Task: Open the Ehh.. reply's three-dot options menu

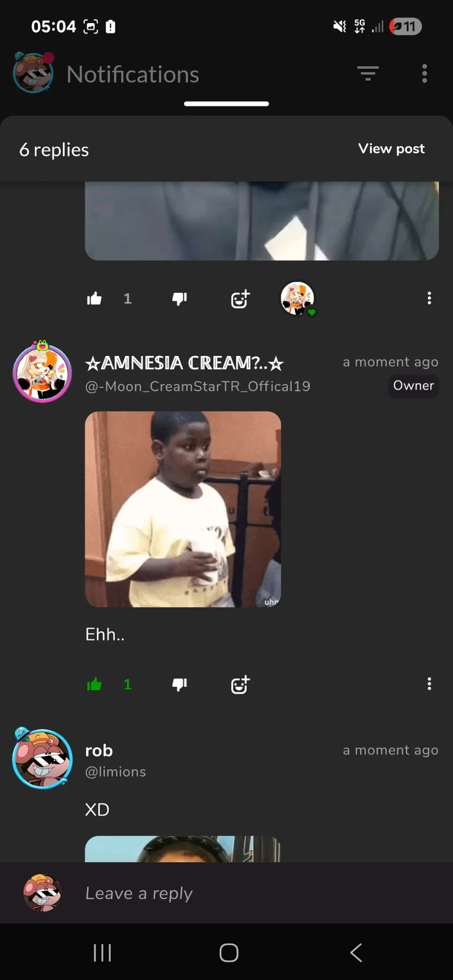Action: point(429,684)
